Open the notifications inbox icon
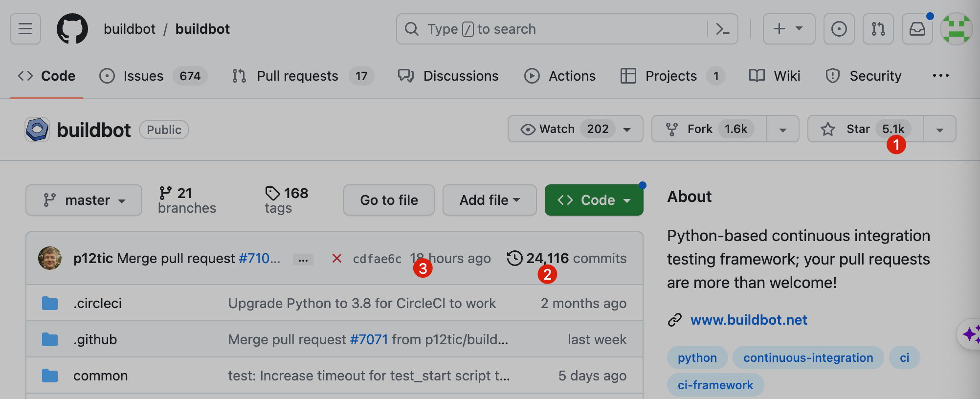Viewport: 980px width, 399px height. pos(917,29)
